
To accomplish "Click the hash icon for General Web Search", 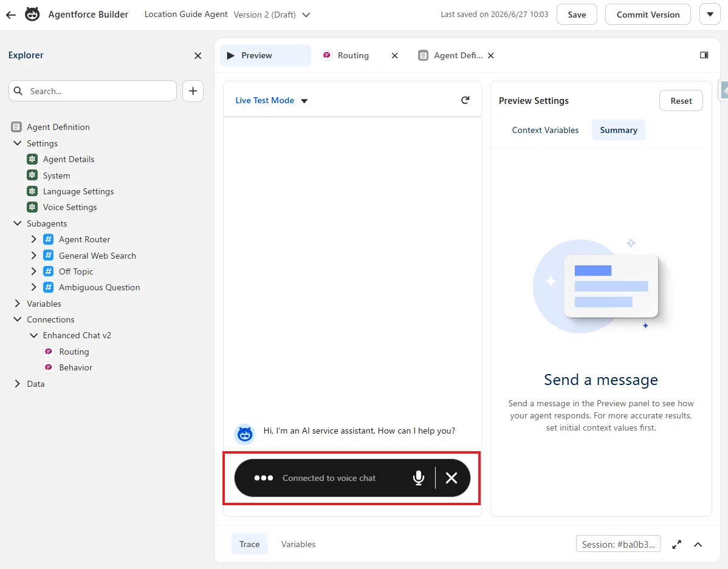I will coord(48,255).
